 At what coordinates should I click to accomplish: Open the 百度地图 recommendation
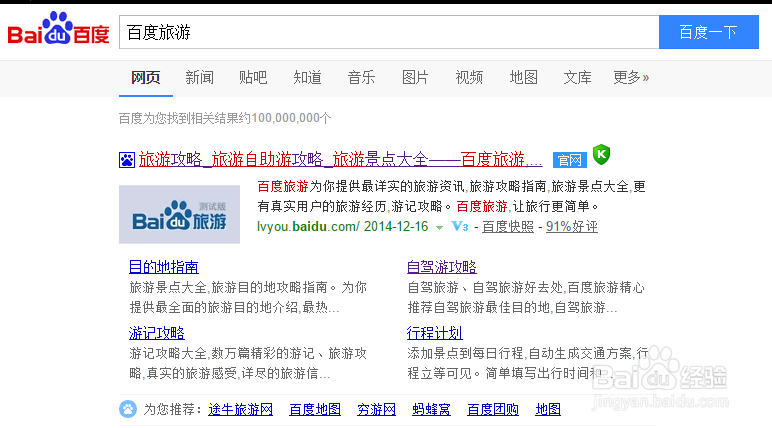(315, 409)
